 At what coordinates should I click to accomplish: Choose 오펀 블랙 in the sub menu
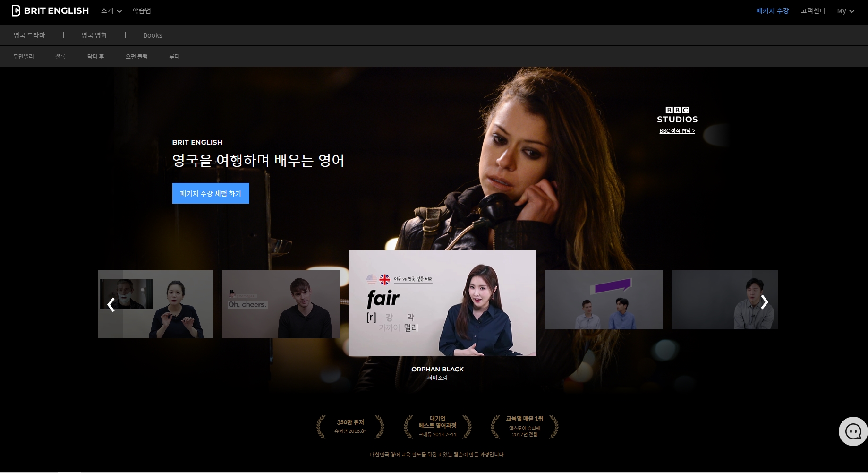(x=136, y=56)
